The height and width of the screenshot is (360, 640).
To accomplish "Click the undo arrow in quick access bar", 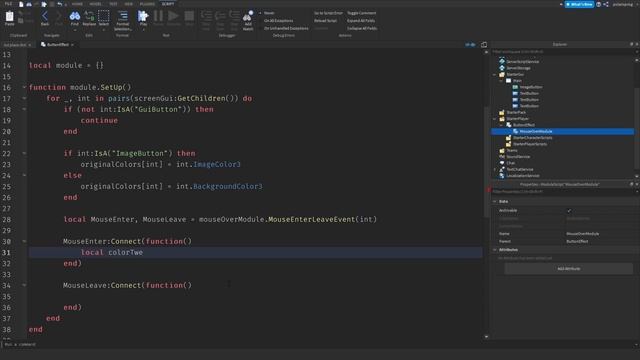I will [60, 4].
